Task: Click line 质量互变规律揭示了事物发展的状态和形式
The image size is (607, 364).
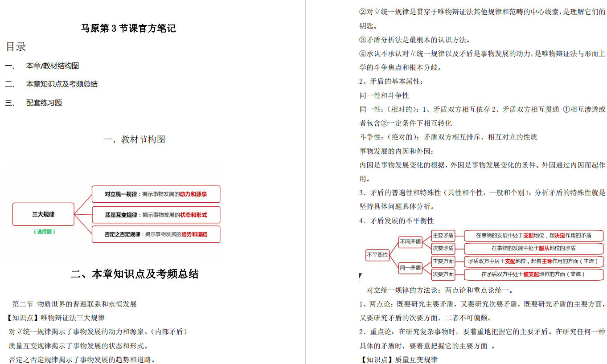Action: click(x=78, y=346)
